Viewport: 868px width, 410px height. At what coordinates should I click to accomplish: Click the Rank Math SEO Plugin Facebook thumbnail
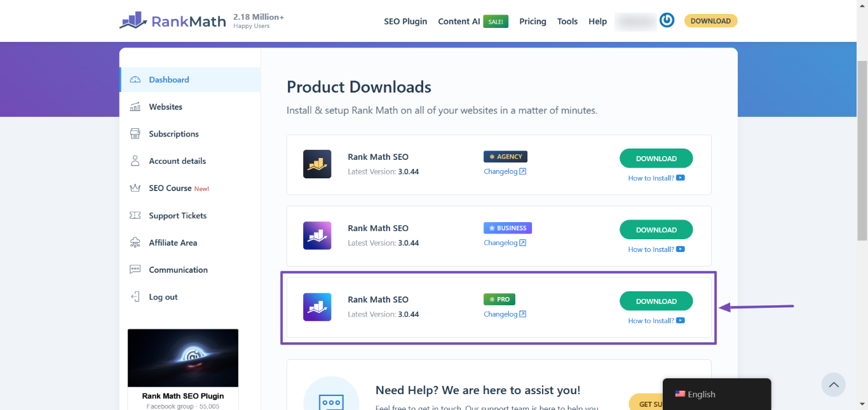pos(183,358)
